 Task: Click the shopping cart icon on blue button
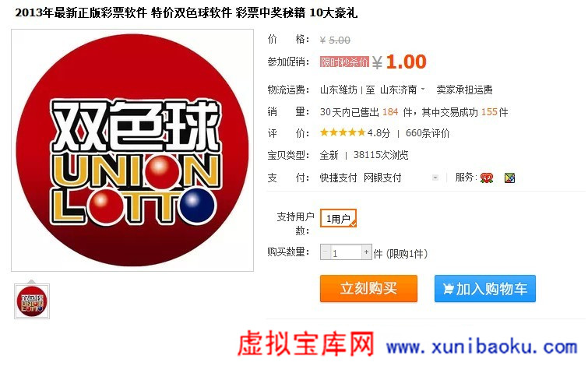448,289
